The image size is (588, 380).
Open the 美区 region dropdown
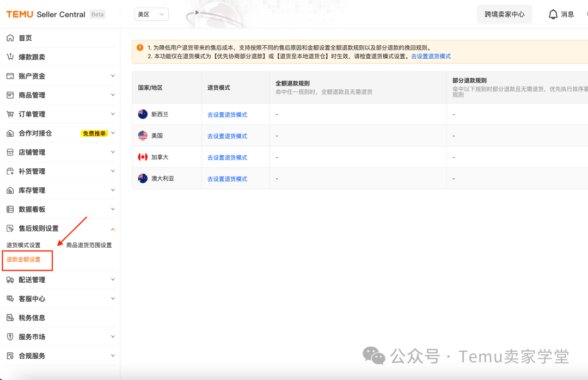pyautogui.click(x=151, y=15)
